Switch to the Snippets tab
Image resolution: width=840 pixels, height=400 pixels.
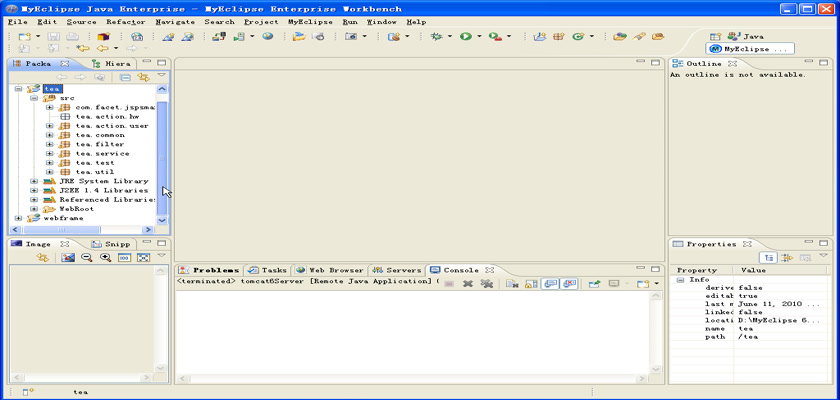(111, 244)
